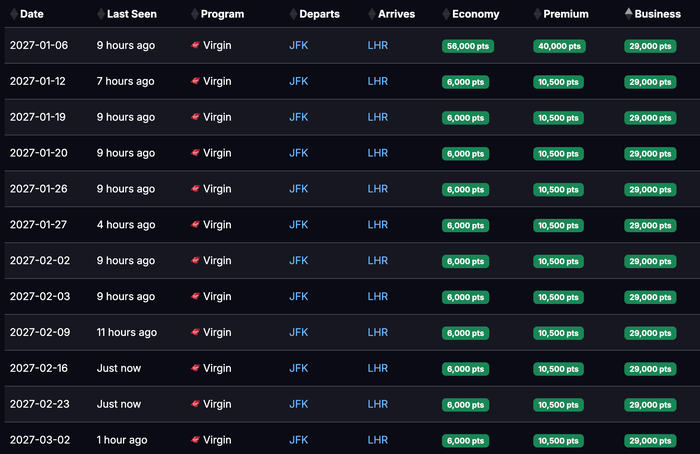Click Virgin program text in 2027-01-26 row
The width and height of the screenshot is (700, 454).
click(217, 189)
